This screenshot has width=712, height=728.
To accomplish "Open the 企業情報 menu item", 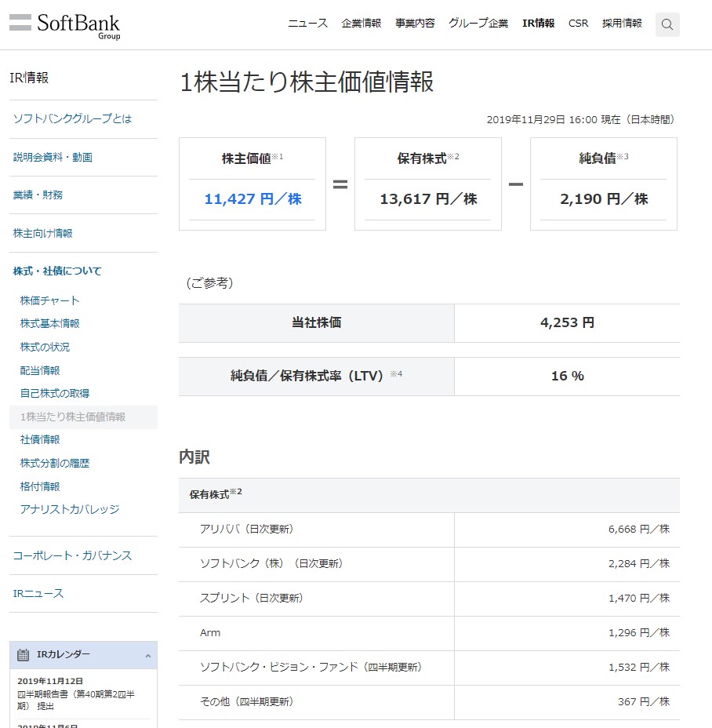I will (x=361, y=24).
